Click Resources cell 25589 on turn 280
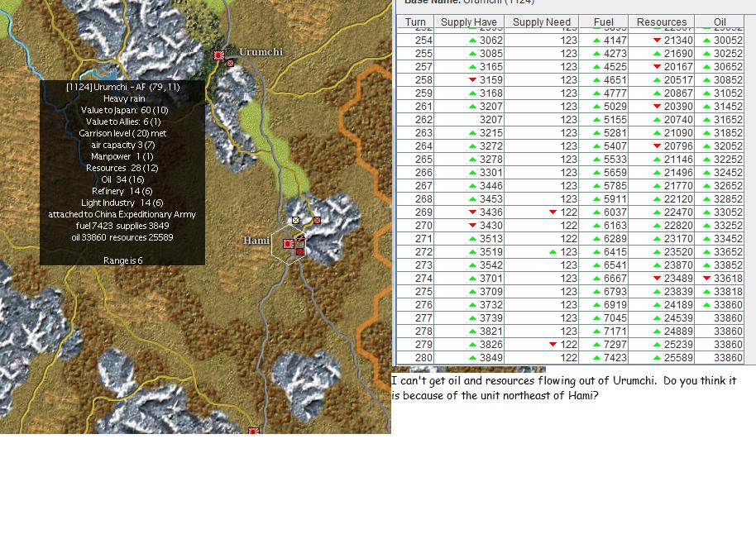This screenshot has width=756, height=558. pos(662,358)
